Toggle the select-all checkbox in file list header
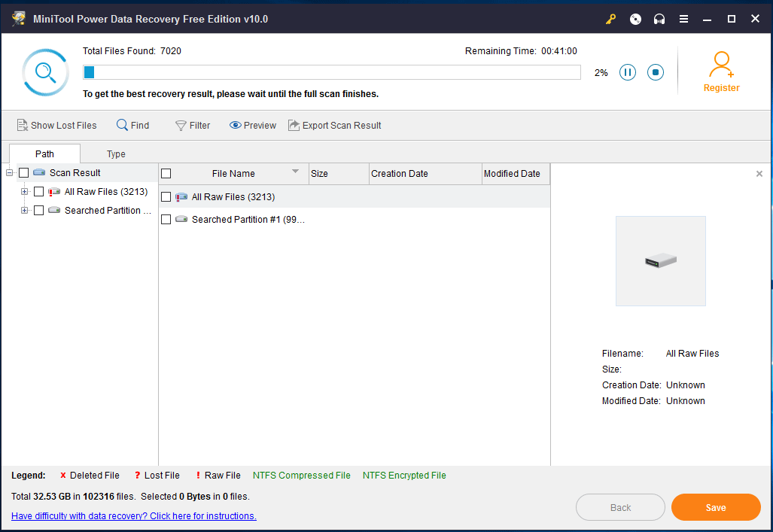The width and height of the screenshot is (773, 532). point(166,174)
